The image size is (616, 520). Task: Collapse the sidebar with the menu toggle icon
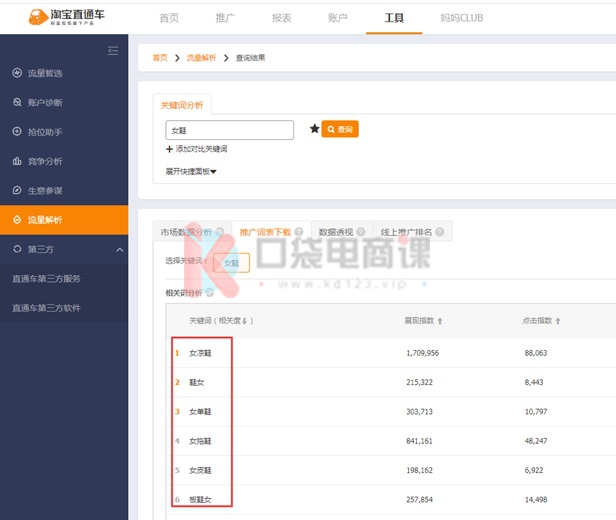click(113, 51)
